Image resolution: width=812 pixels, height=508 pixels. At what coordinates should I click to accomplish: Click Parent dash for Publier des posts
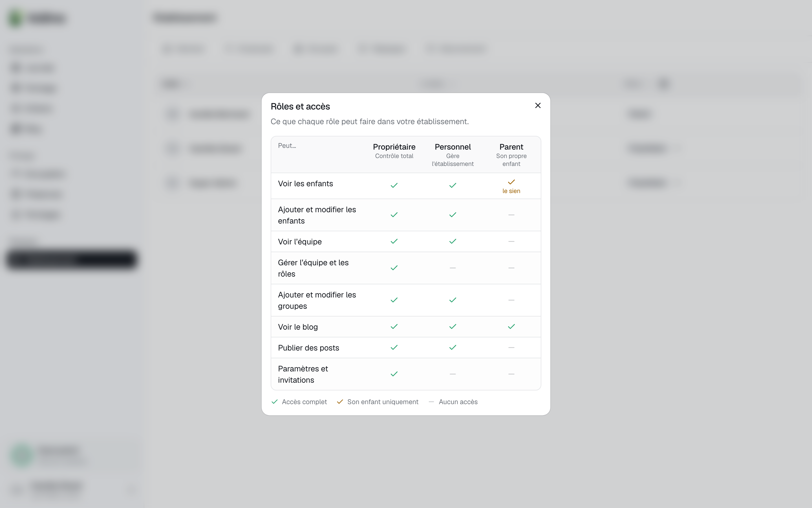pos(511,347)
